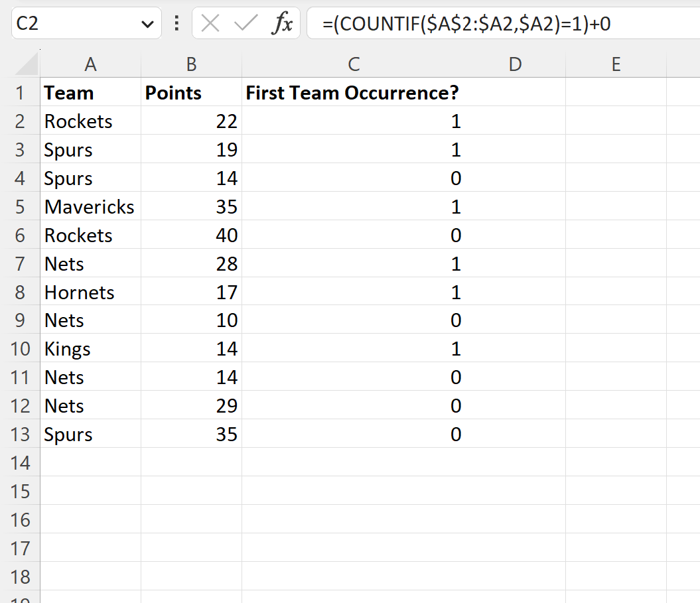Select the Kings cell in row 10
The height and width of the screenshot is (603, 700).
point(90,348)
